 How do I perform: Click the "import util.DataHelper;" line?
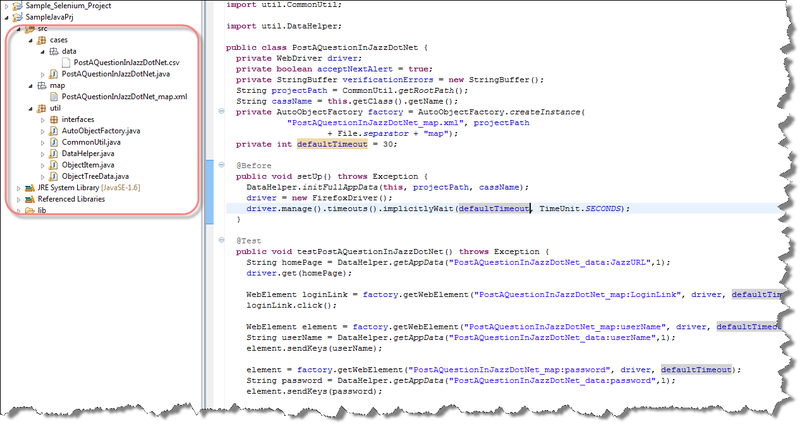tap(284, 26)
